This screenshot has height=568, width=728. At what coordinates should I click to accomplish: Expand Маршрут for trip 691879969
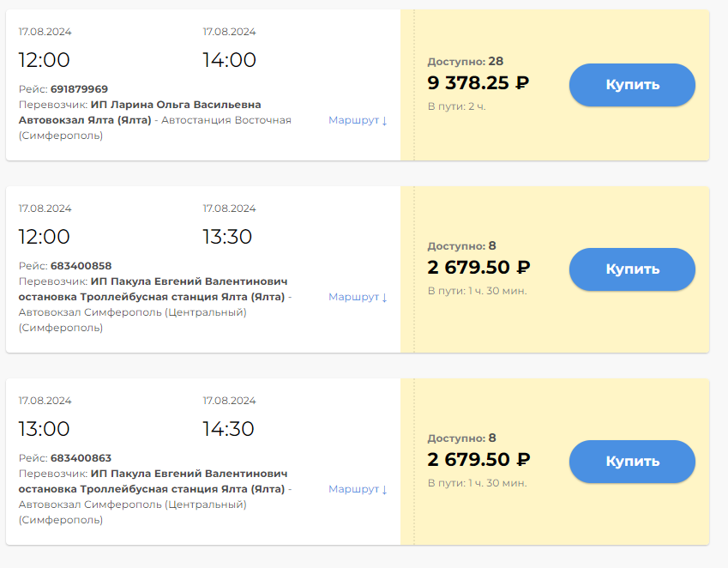(358, 121)
